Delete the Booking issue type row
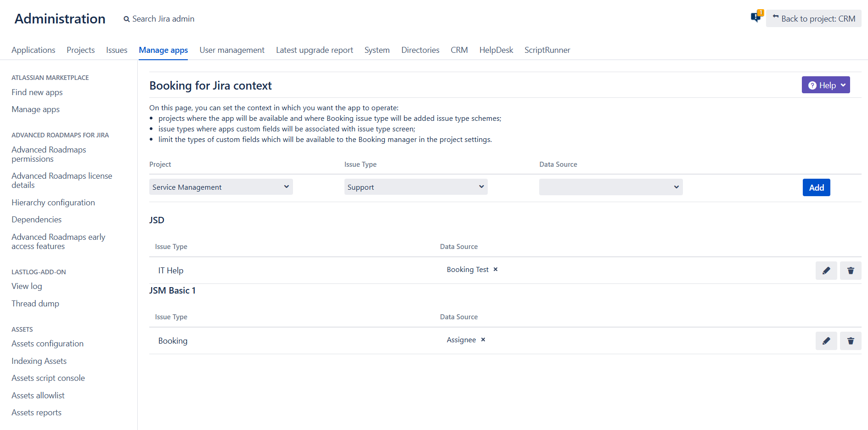Image resolution: width=868 pixels, height=430 pixels. tap(850, 341)
